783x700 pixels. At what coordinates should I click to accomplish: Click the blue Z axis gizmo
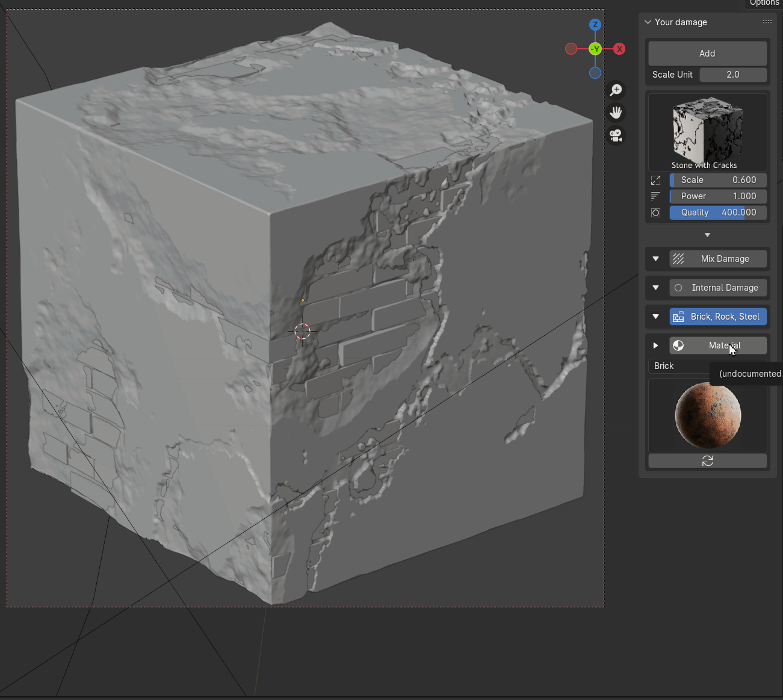(x=595, y=25)
